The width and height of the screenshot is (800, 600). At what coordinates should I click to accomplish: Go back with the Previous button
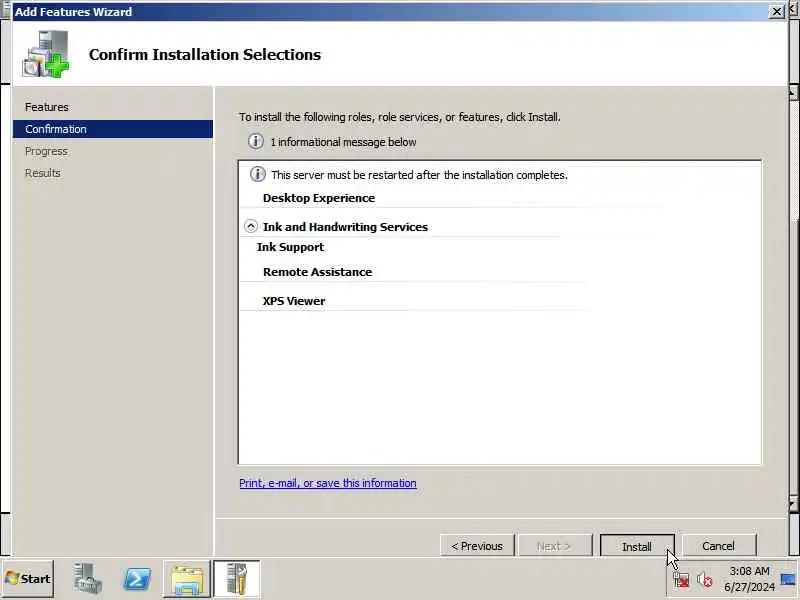(477, 546)
